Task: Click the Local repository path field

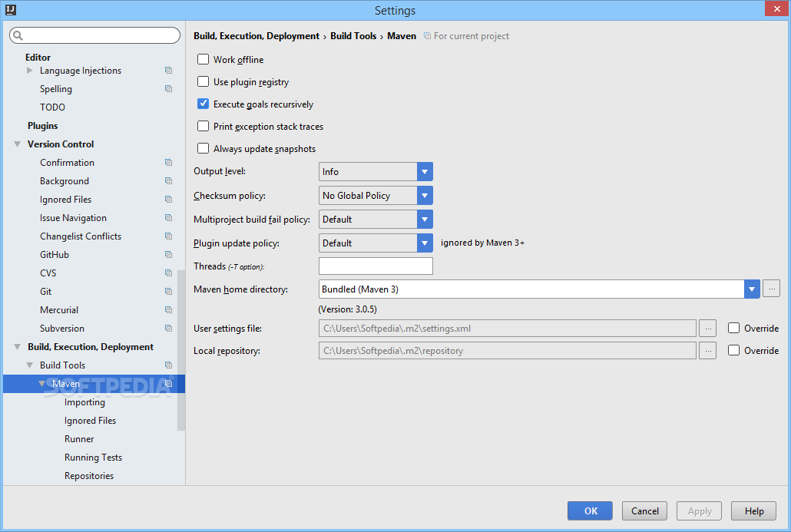Action: point(508,351)
